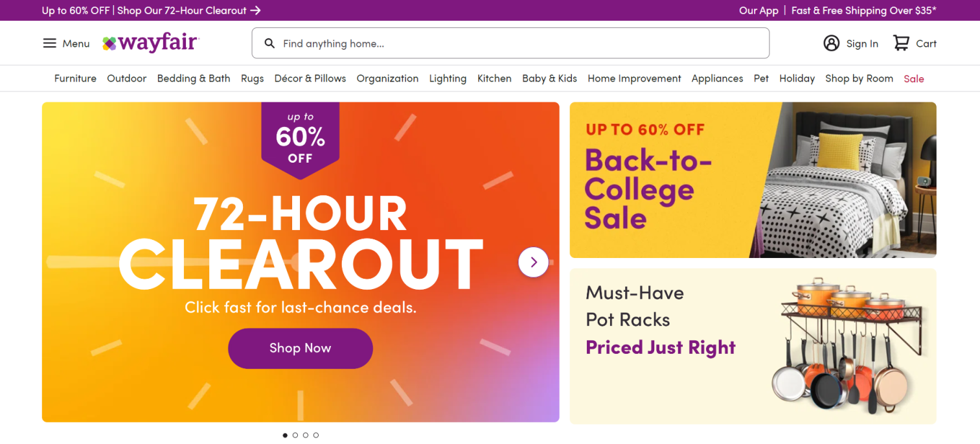This screenshot has height=444, width=980.
Task: Click the search magnifier icon
Action: click(x=269, y=43)
